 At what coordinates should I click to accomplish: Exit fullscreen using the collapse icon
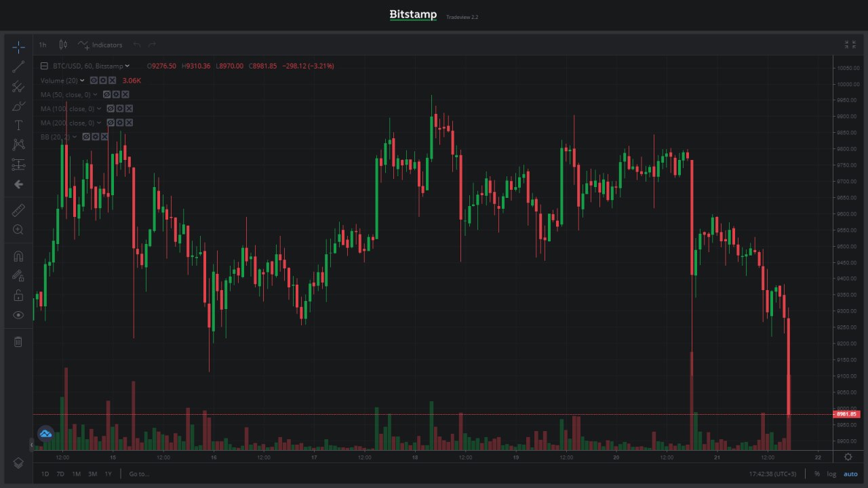(x=850, y=45)
